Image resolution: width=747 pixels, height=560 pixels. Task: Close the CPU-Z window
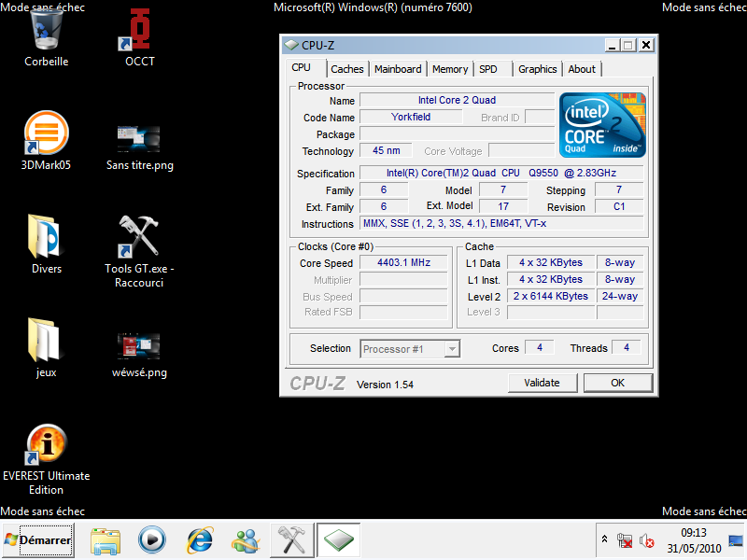point(646,45)
